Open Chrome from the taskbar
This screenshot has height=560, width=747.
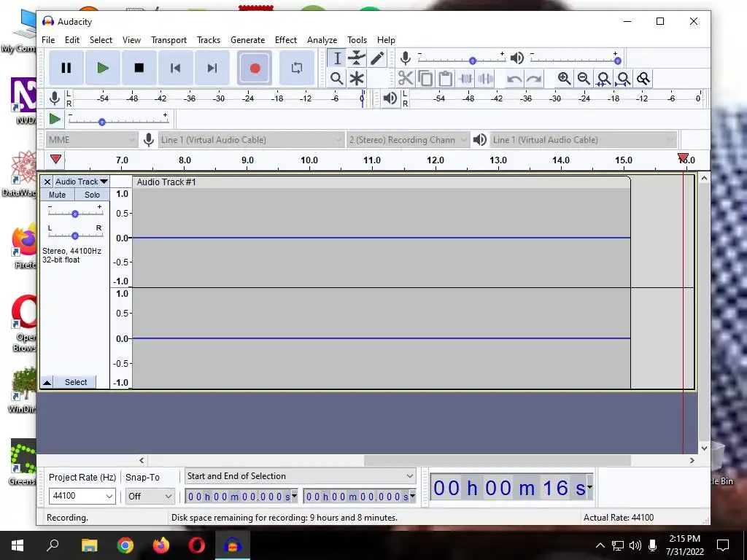click(x=125, y=545)
